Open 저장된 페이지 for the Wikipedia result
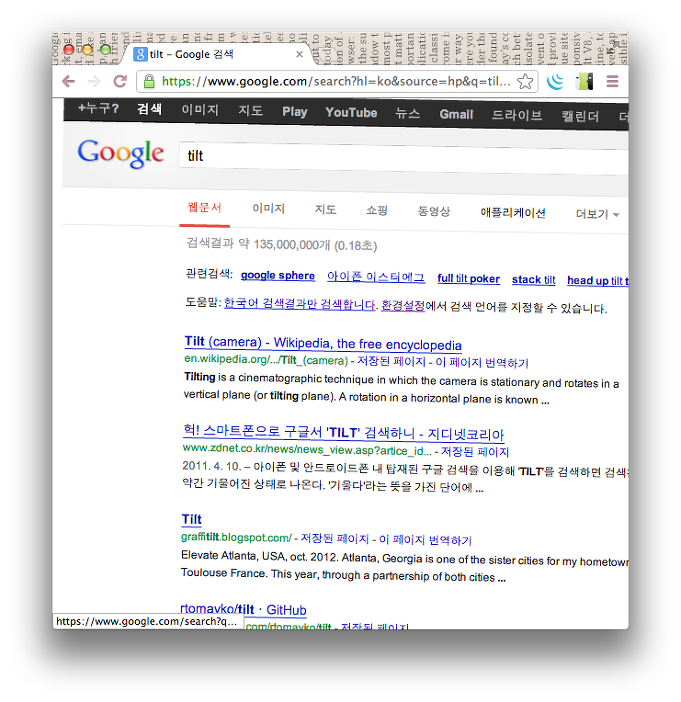The height and width of the screenshot is (702, 681). pos(391,361)
